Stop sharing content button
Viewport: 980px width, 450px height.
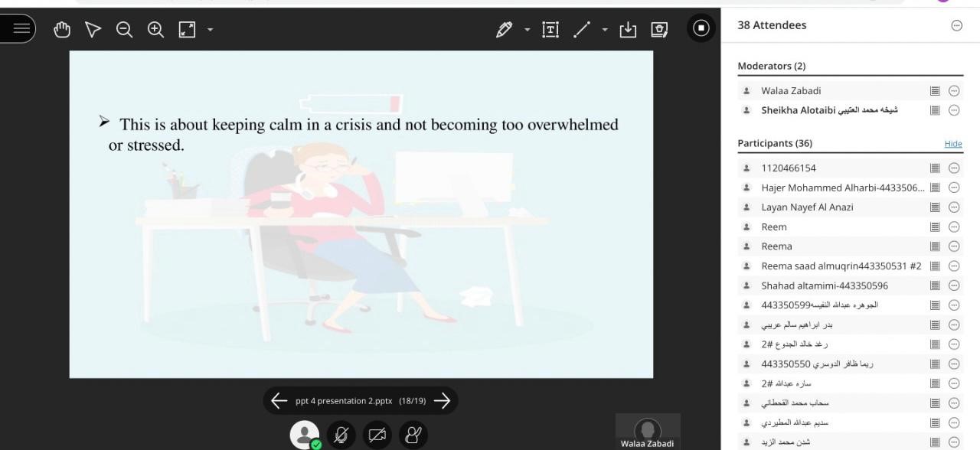tap(701, 28)
